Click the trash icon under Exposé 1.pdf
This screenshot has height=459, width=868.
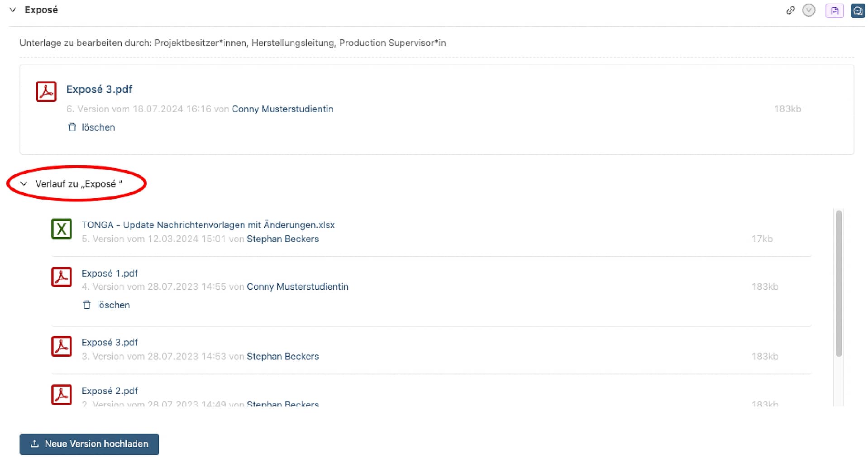[87, 305]
